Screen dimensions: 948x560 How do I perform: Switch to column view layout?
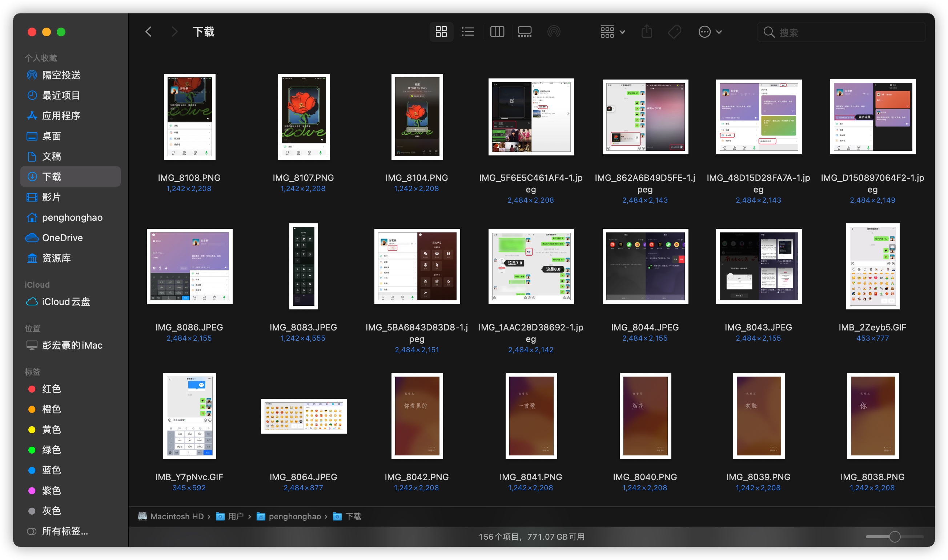pos(498,31)
